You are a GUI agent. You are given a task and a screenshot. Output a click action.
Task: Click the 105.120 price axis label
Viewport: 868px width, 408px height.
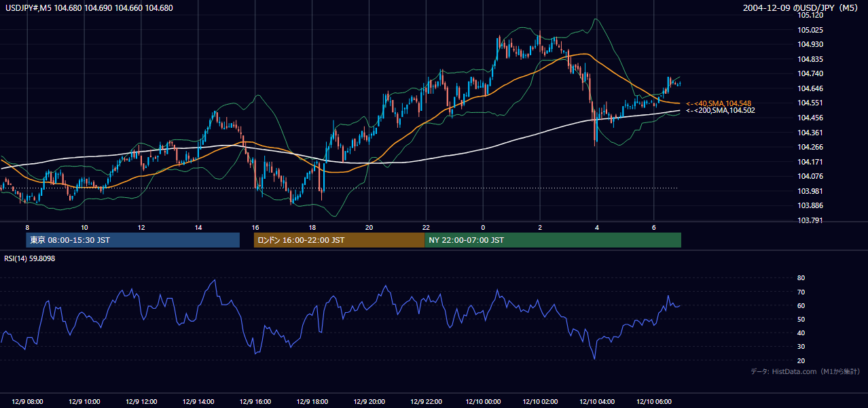tap(810, 15)
